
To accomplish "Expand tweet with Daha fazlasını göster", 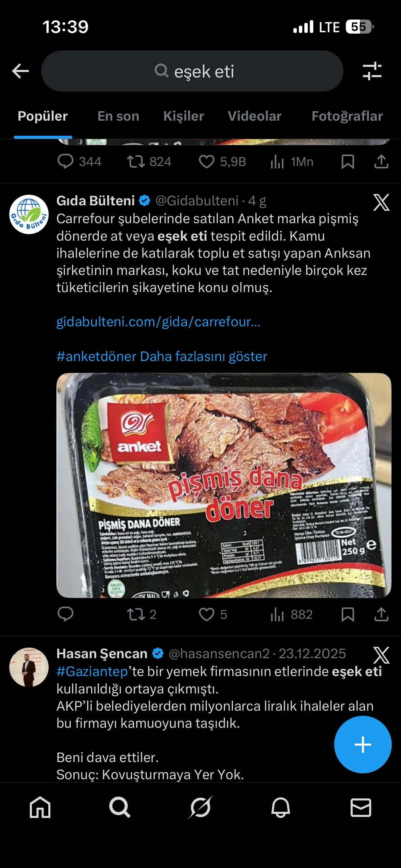I will [x=203, y=357].
